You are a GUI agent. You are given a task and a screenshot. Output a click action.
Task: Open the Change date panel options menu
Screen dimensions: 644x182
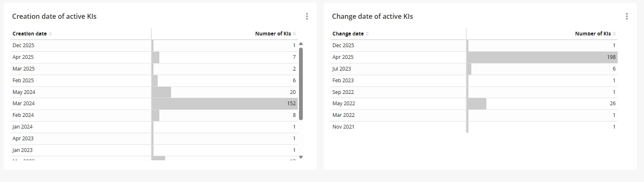(x=626, y=16)
